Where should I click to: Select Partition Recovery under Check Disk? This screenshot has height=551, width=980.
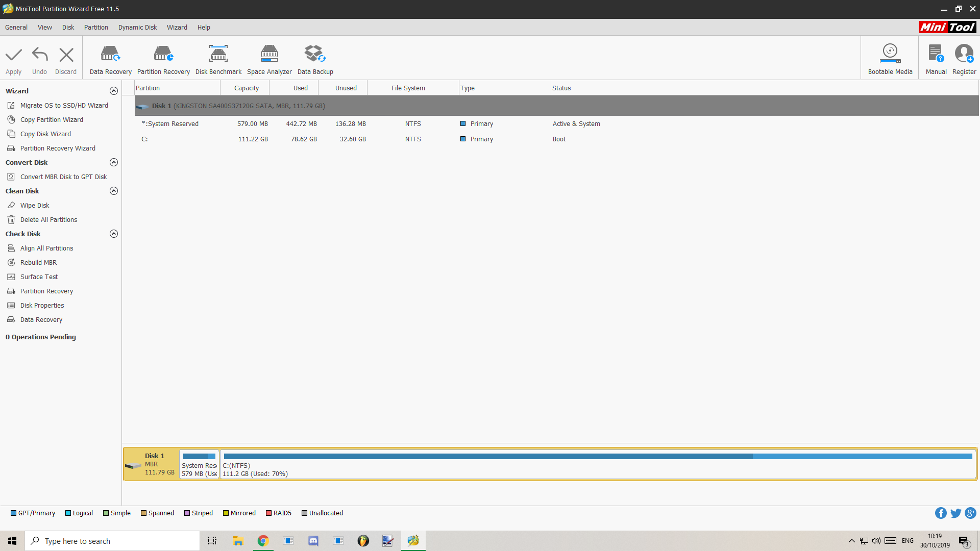pyautogui.click(x=46, y=291)
